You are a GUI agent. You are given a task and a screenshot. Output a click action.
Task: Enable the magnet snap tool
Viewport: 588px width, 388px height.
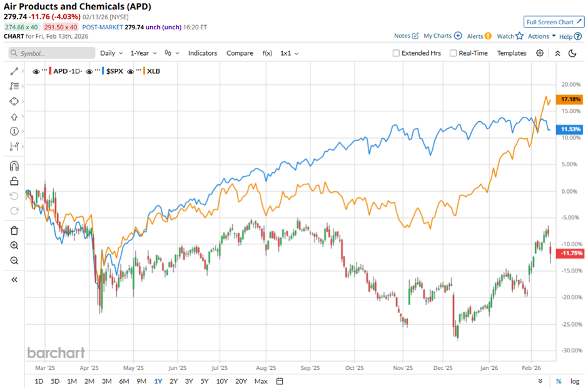(14, 166)
